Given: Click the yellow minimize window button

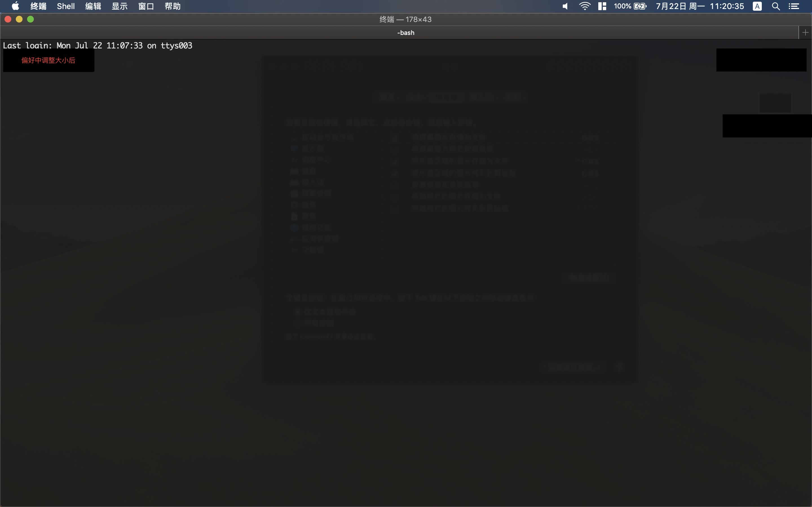Looking at the screenshot, I should point(19,19).
